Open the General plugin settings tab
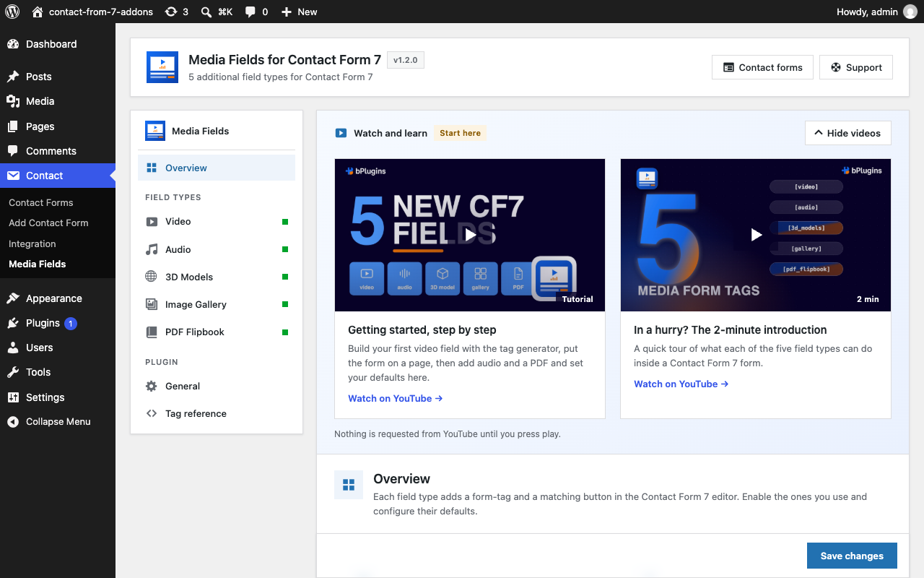This screenshot has width=924, height=578. click(217, 386)
